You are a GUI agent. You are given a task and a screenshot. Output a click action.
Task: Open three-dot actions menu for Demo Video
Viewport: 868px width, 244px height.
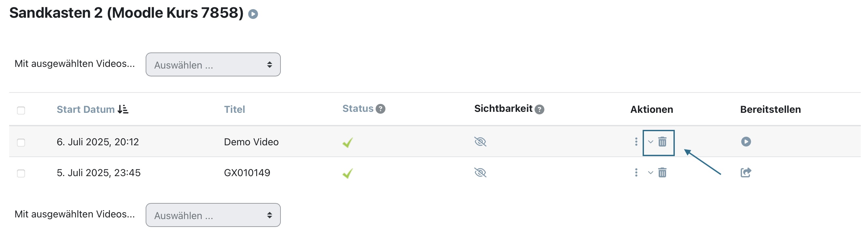(636, 142)
